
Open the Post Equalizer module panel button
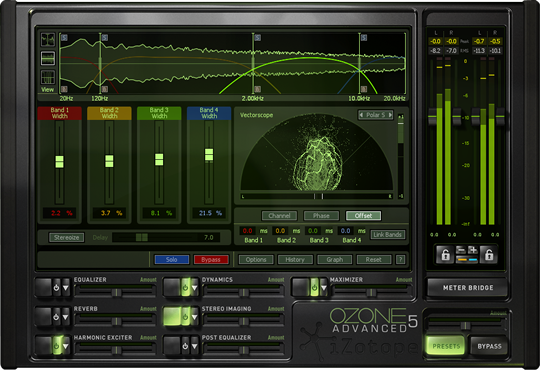172,346
